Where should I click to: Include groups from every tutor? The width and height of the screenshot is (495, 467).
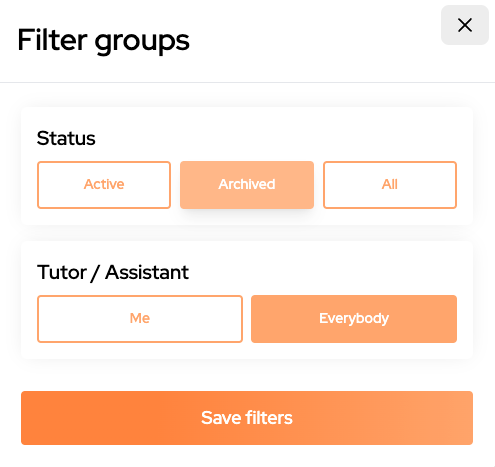354,319
